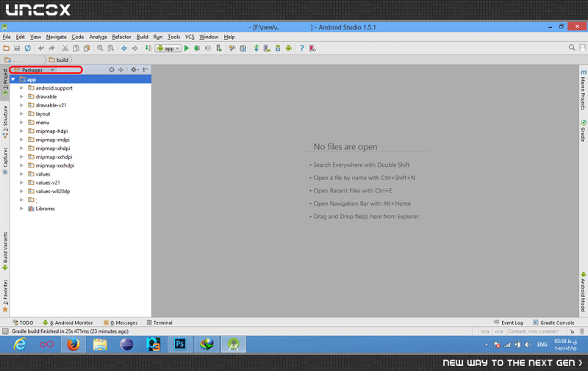The height and width of the screenshot is (371, 588).
Task: Open Firefox from the Windows taskbar
Action: 73,344
